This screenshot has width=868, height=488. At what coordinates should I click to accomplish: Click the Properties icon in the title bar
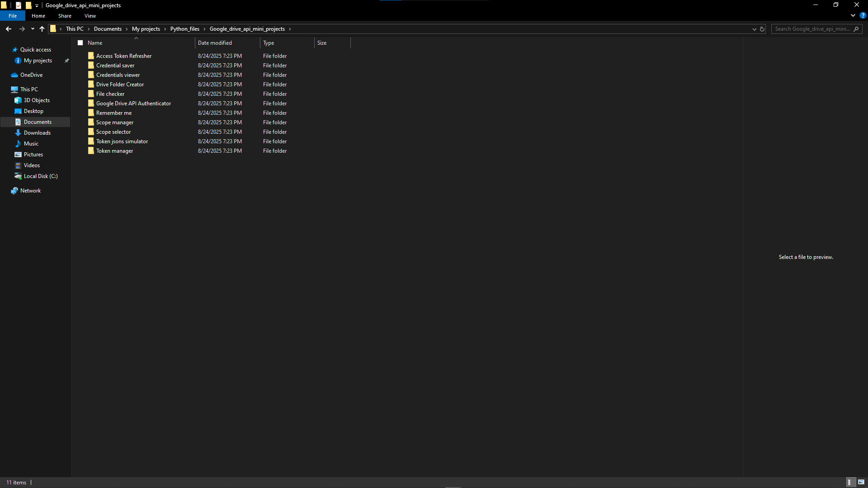pyautogui.click(x=19, y=5)
